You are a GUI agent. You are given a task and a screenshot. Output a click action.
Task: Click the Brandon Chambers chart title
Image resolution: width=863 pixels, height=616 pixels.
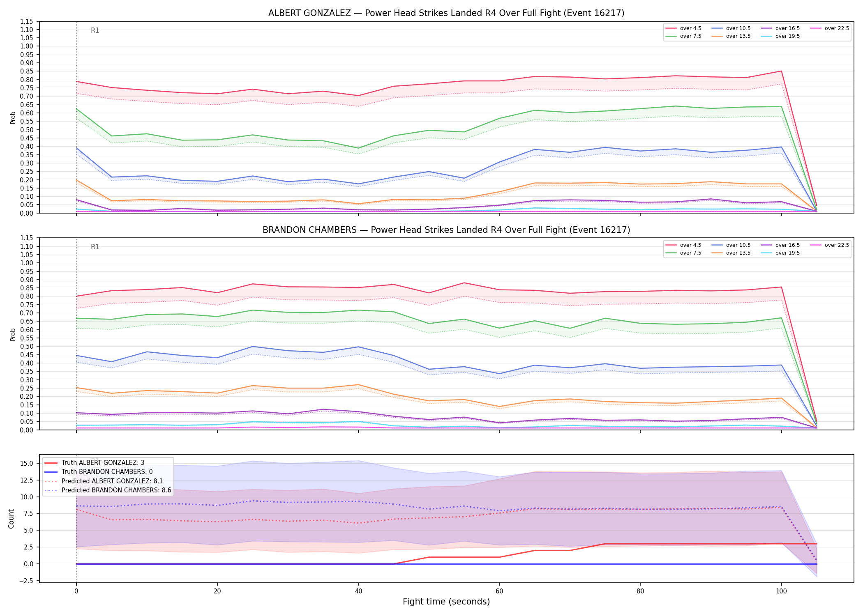[446, 230]
